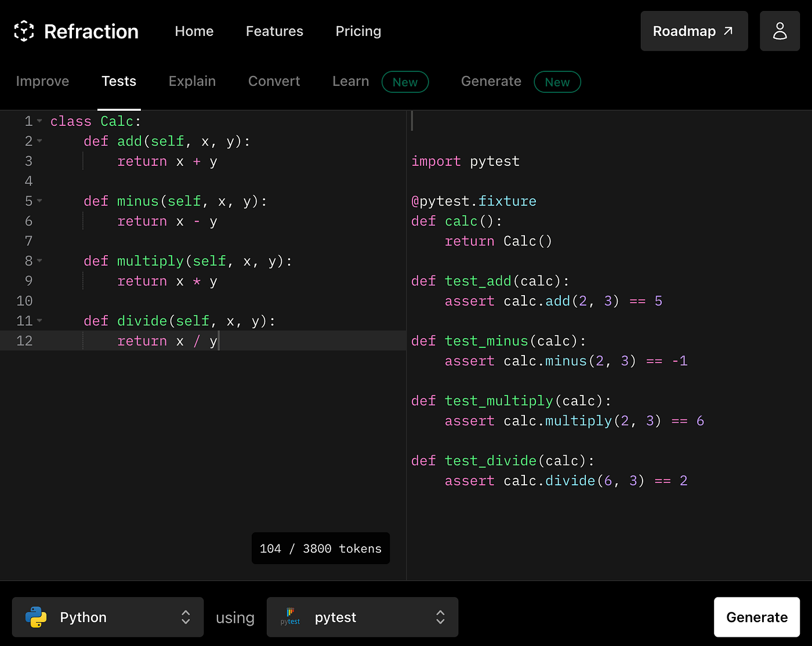Screen dimensions: 812x646
Task: Click 'import pytest' in the output panel
Action: [x=465, y=161]
